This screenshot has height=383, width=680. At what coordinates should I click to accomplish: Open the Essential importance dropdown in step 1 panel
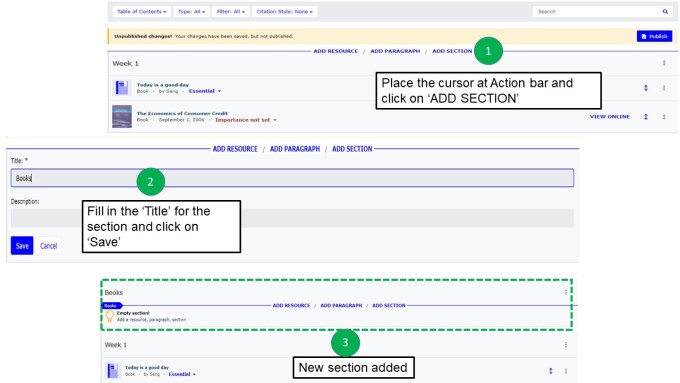click(205, 91)
